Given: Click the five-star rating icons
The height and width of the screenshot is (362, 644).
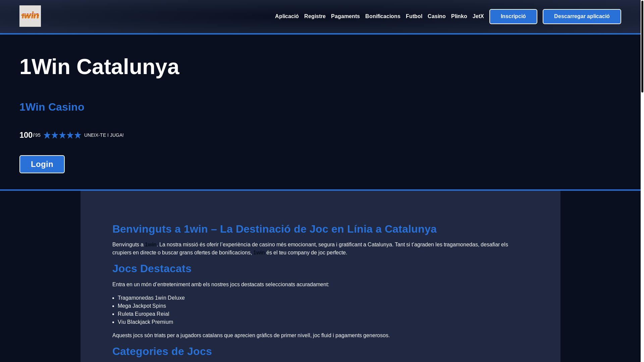Looking at the screenshot, I should pyautogui.click(x=62, y=135).
